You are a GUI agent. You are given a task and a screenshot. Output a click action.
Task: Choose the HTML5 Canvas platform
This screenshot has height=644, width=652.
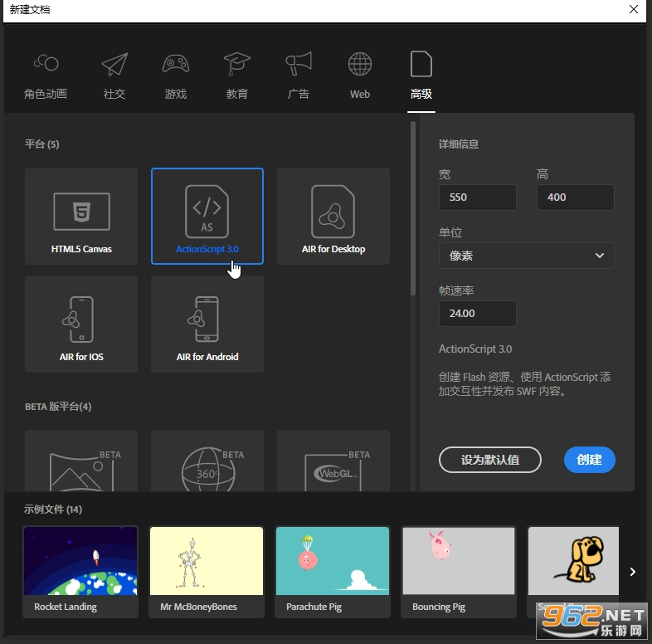[x=81, y=217]
